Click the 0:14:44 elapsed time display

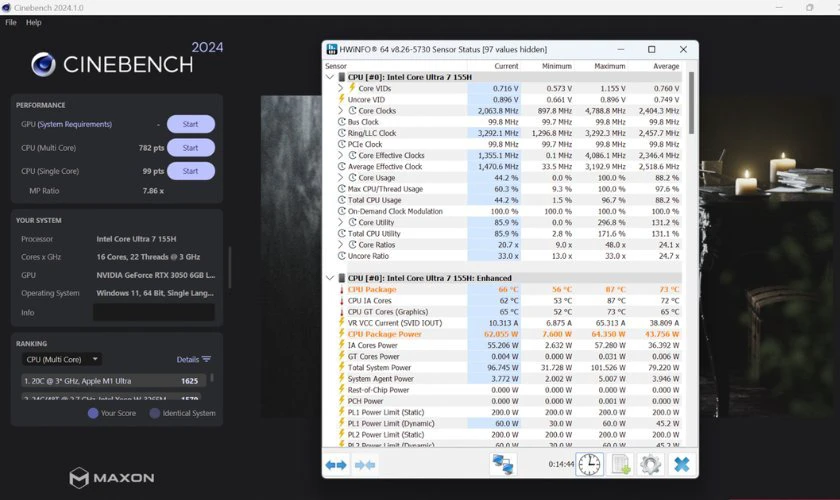click(561, 464)
